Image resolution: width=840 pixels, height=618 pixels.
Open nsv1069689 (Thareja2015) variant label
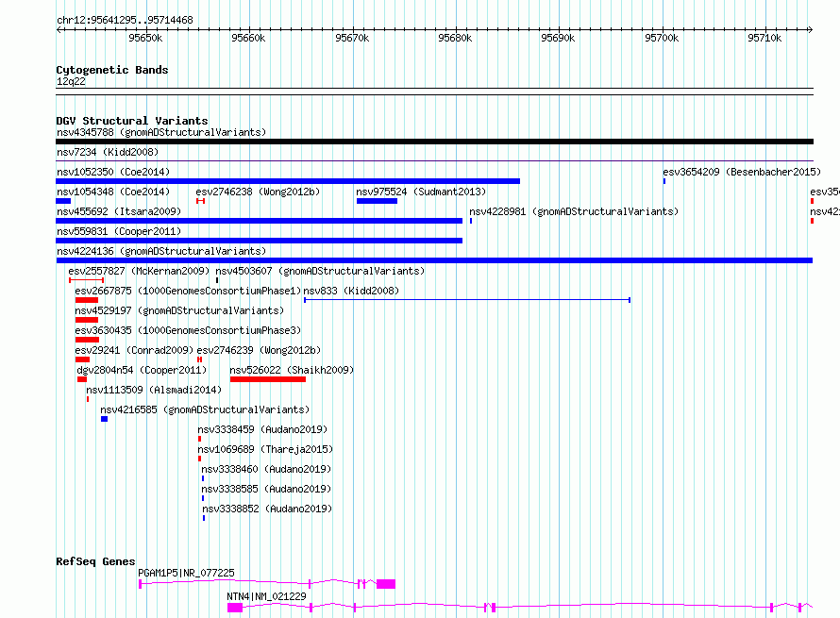tap(265, 449)
